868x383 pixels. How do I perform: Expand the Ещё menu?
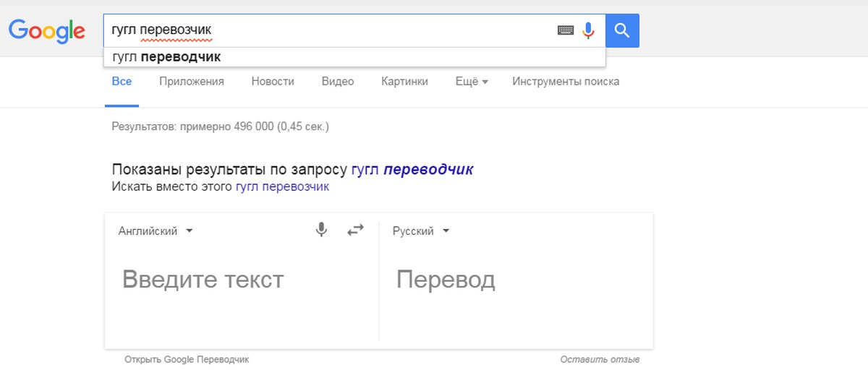[472, 82]
